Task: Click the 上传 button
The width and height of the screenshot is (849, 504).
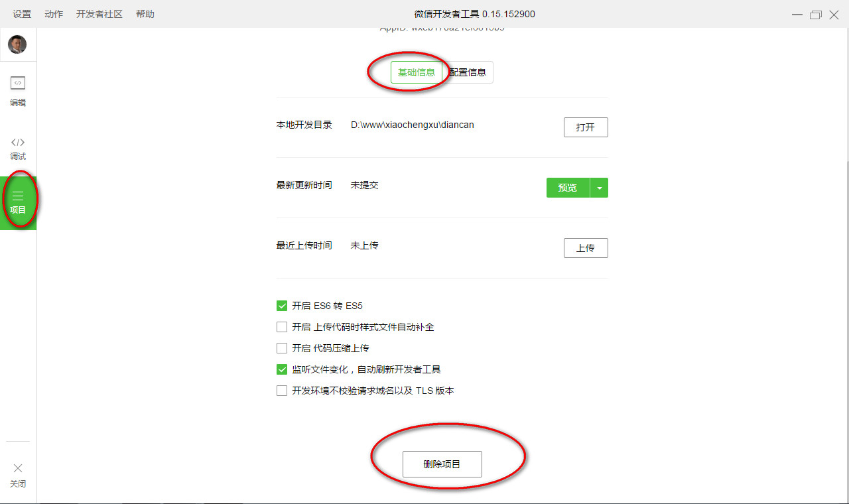Action: tap(586, 248)
